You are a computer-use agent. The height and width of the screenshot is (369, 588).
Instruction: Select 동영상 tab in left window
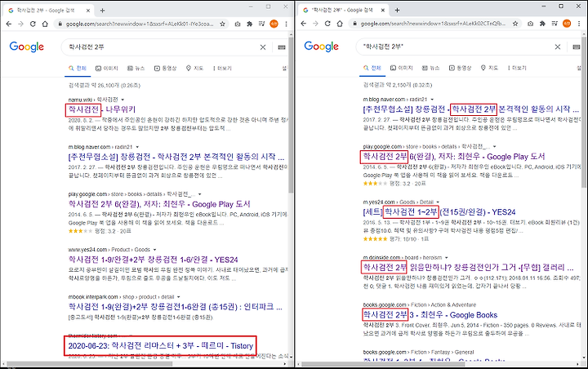tap(165, 69)
